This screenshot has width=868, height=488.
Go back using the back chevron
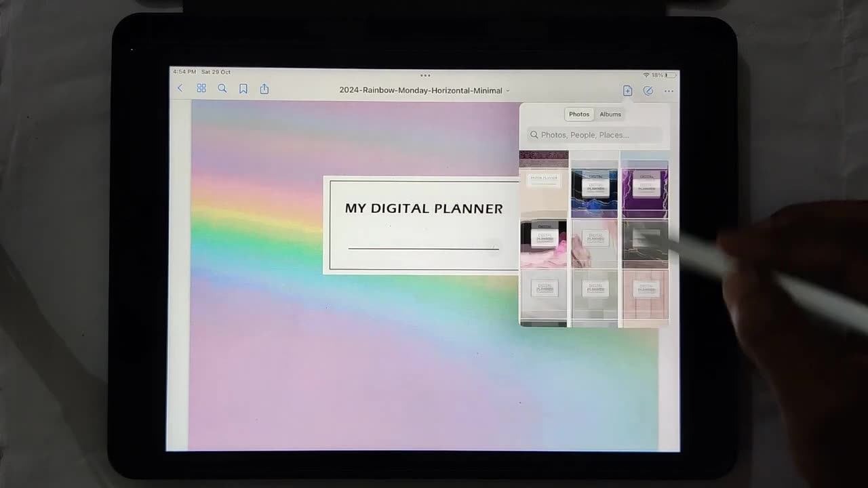point(180,88)
